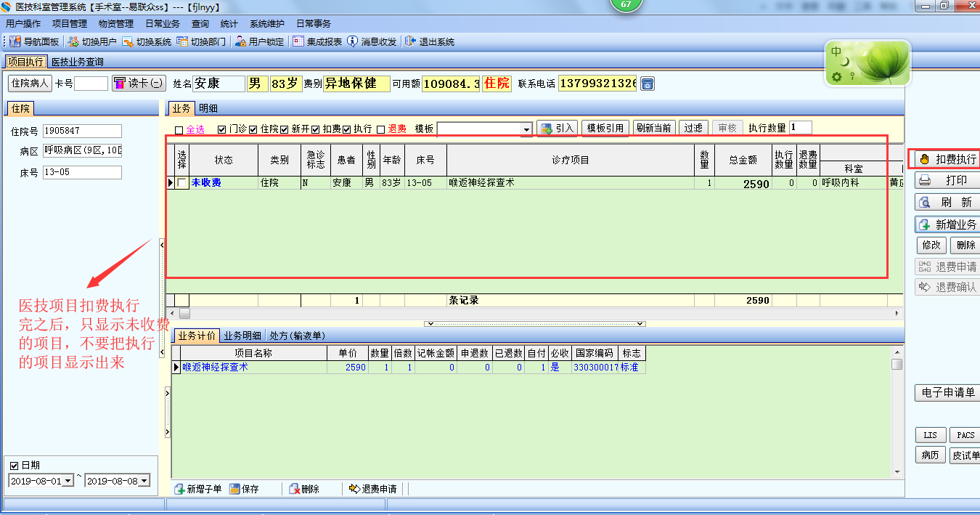Screen dimensions: 980x515
Task: Open the start date 2019-08-01 dropdown
Action: pyautogui.click(x=68, y=481)
